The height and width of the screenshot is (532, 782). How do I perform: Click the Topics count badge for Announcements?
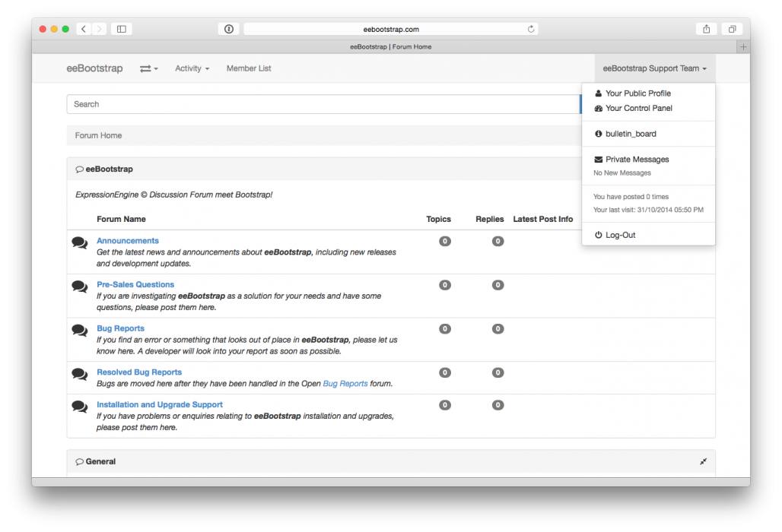coord(445,241)
